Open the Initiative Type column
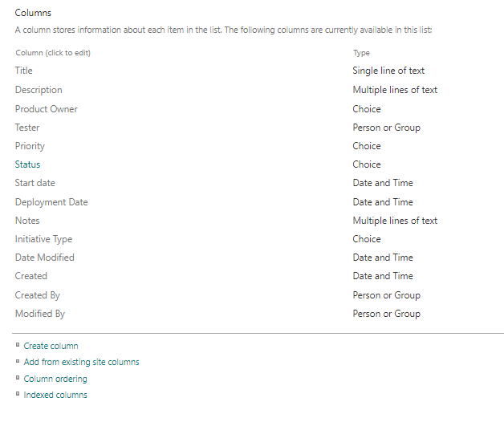The image size is (504, 422). point(43,239)
